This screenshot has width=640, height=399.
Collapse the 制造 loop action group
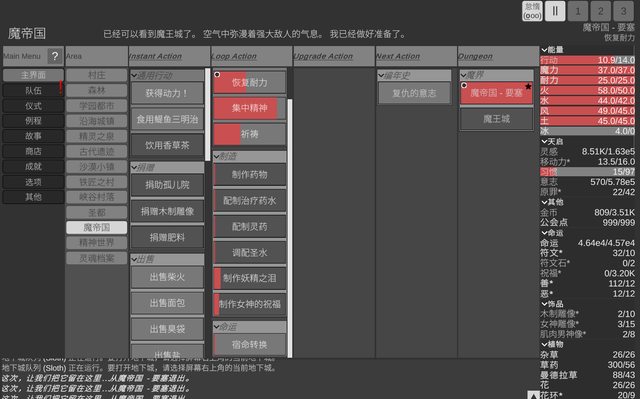click(x=217, y=156)
